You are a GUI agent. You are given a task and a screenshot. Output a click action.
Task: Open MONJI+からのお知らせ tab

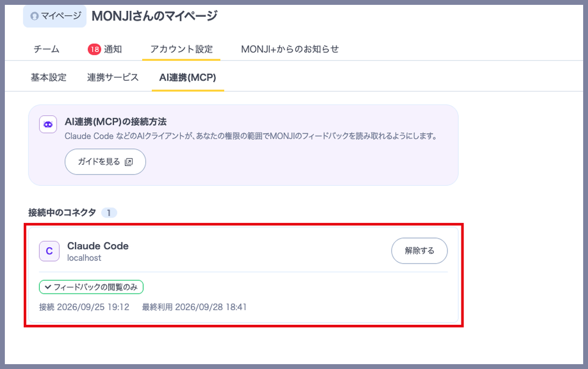tap(290, 49)
